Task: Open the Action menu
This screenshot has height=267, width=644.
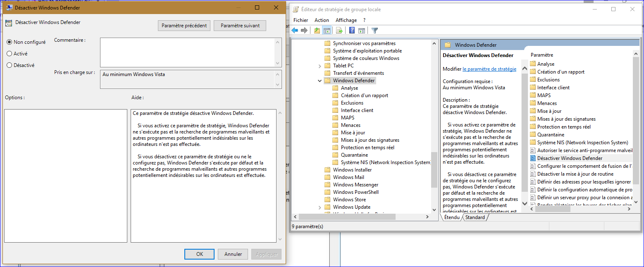Action: [322, 20]
